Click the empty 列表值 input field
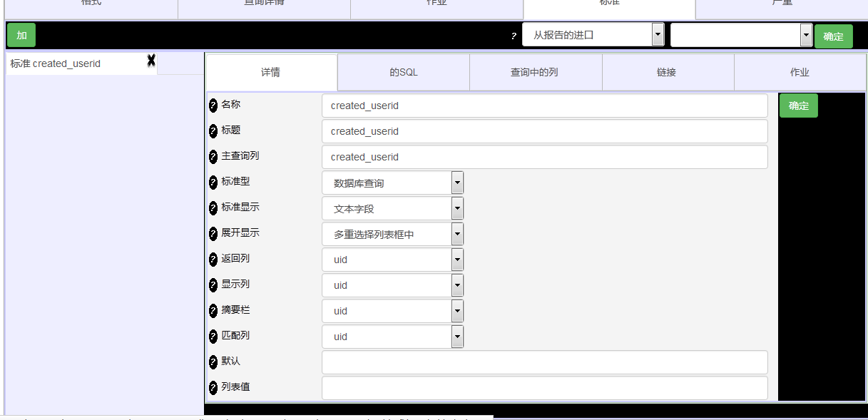868x420 pixels. [x=545, y=388]
